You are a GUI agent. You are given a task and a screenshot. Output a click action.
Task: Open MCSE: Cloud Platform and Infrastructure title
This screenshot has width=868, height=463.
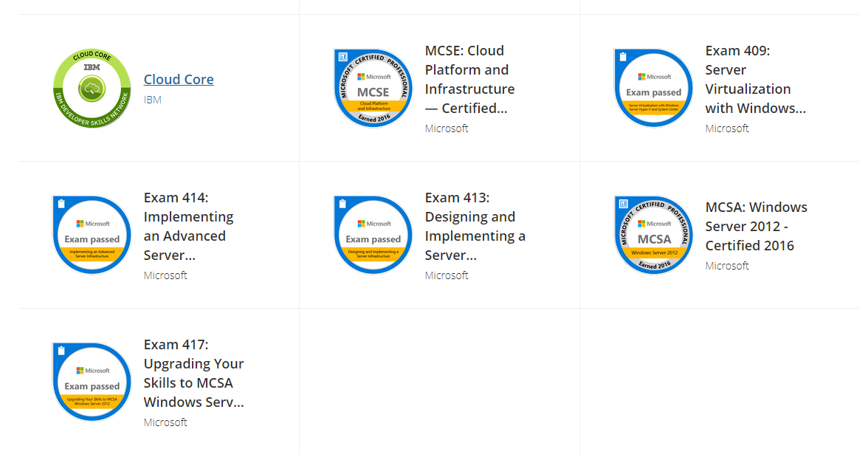tap(469, 79)
